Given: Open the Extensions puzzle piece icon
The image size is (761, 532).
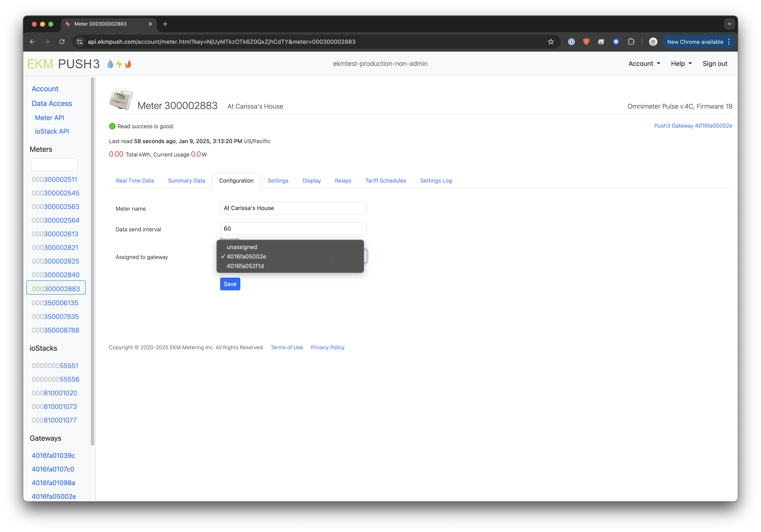Looking at the screenshot, I should pos(631,42).
